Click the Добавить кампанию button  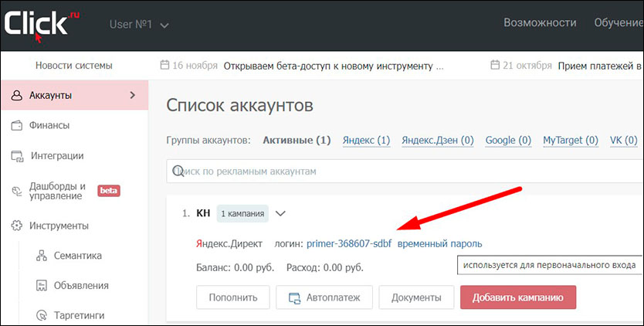[x=518, y=297]
